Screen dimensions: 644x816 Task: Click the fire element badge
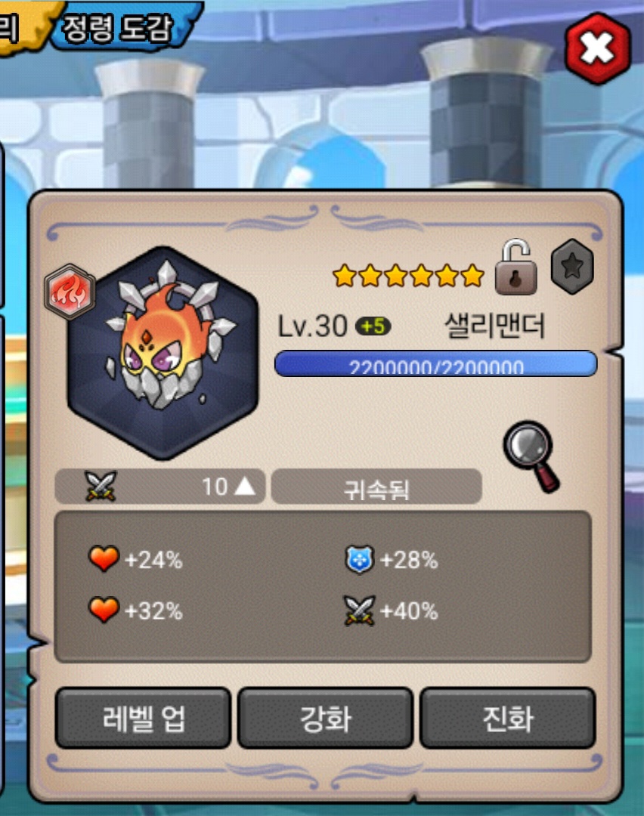point(70,292)
